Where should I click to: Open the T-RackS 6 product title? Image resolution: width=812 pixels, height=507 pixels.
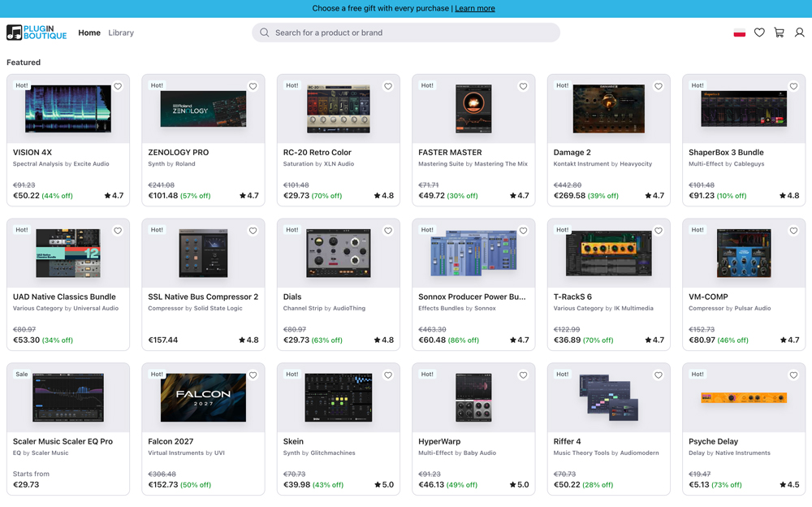572,297
